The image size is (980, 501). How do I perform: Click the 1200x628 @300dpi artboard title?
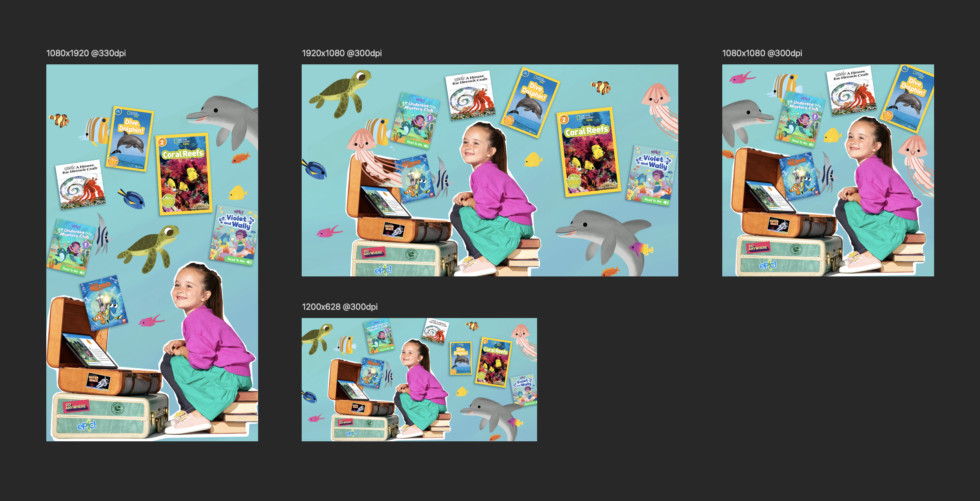pos(339,307)
